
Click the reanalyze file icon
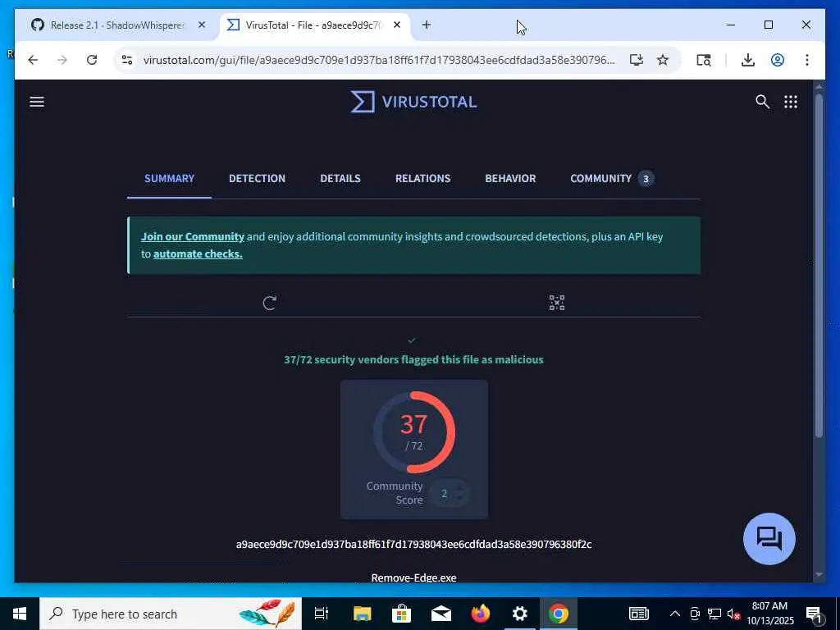point(269,304)
